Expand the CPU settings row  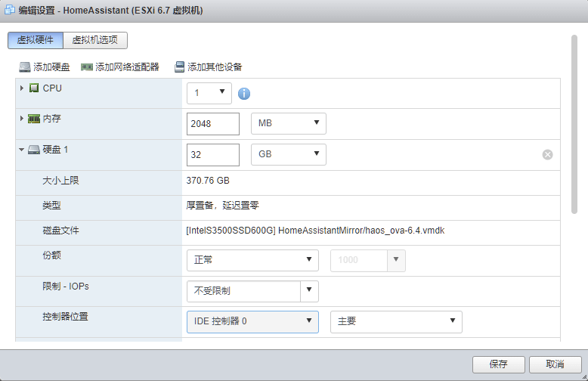tap(22, 88)
